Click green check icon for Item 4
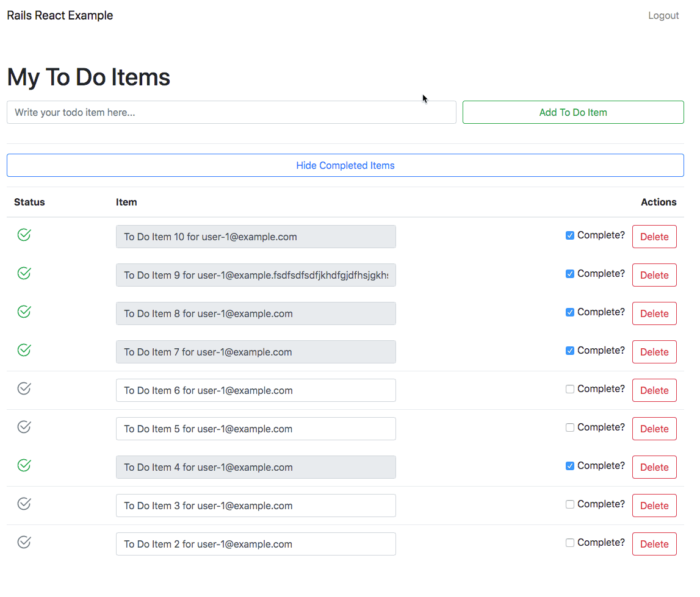The height and width of the screenshot is (597, 700). [x=24, y=465]
